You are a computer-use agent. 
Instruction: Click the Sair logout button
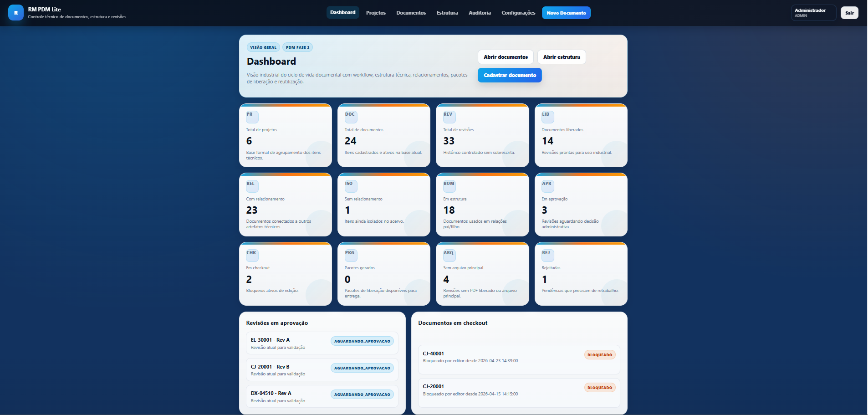(849, 13)
